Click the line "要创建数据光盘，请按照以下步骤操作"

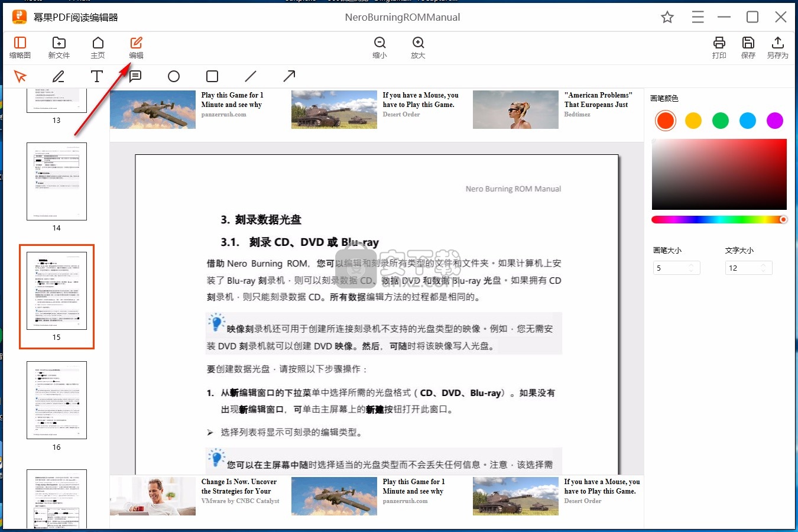point(287,369)
